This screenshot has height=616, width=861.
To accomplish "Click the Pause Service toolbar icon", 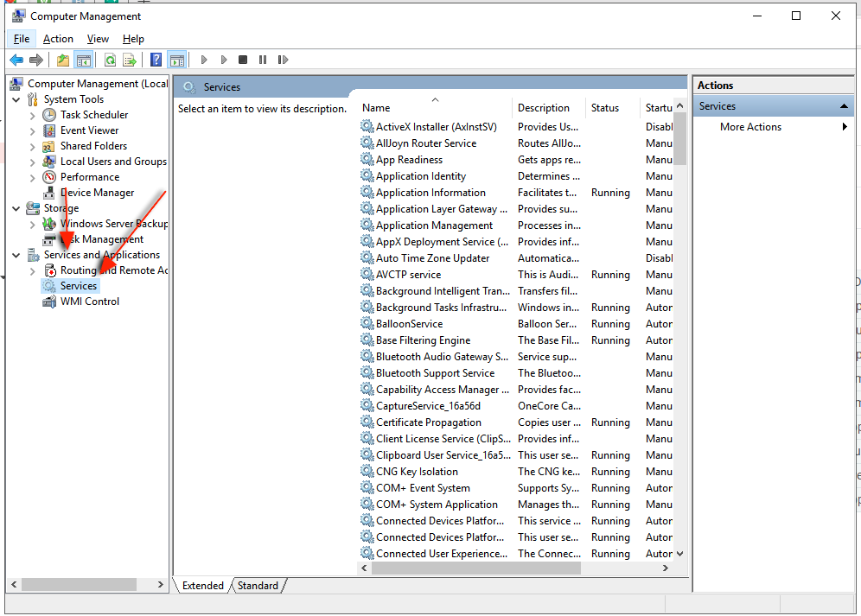I will [x=263, y=60].
